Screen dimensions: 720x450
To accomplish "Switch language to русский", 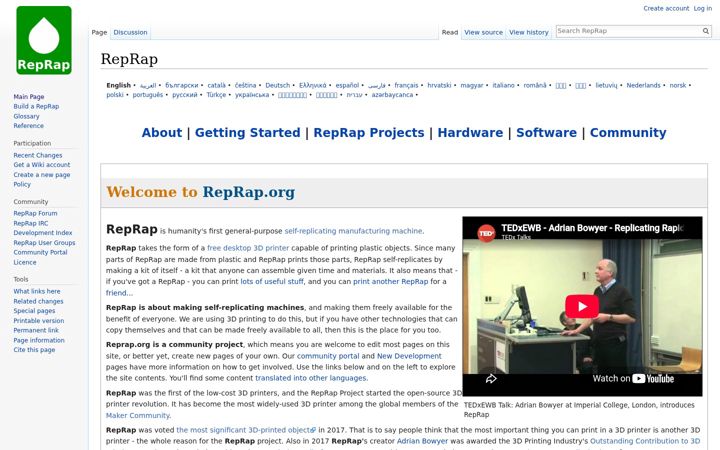I will pyautogui.click(x=185, y=95).
